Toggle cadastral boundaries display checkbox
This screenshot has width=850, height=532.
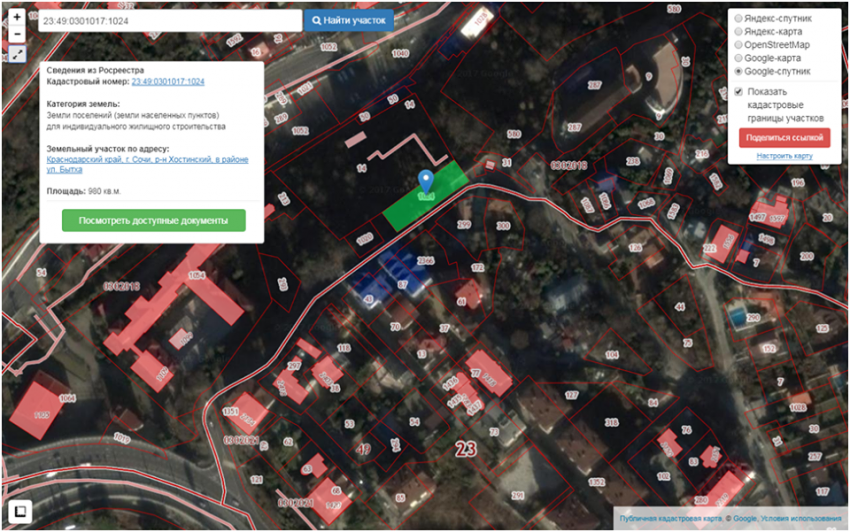click(x=739, y=92)
